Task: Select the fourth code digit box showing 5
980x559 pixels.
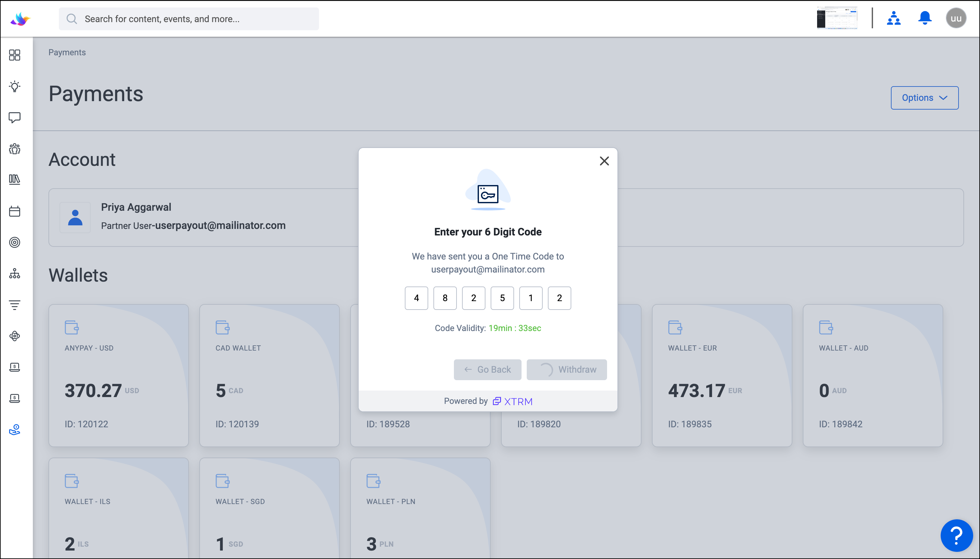Action: click(502, 298)
